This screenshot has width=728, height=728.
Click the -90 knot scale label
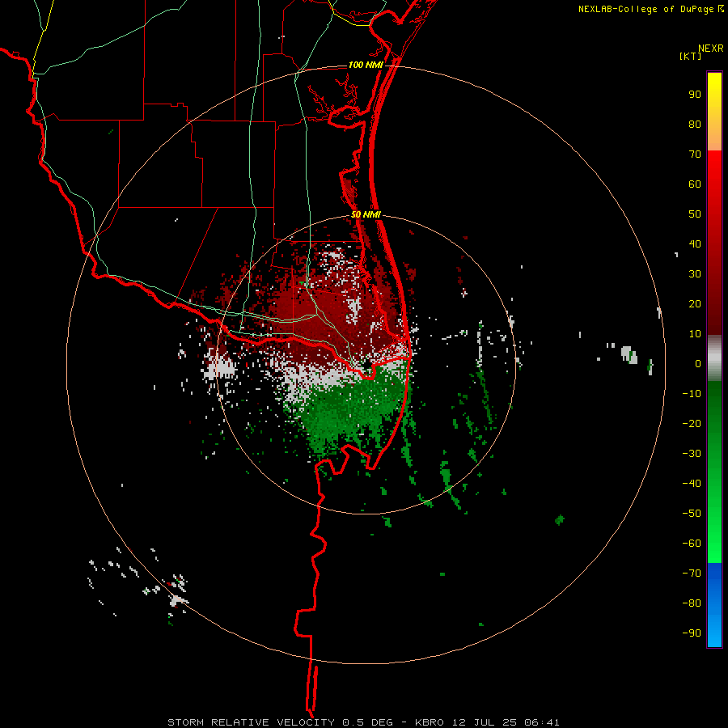click(692, 633)
